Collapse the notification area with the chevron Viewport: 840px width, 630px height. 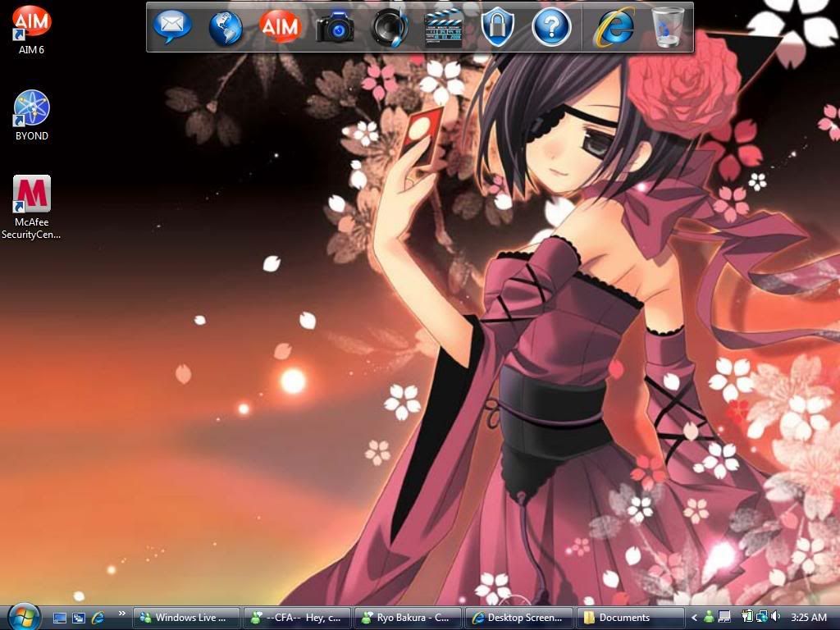pos(693,617)
